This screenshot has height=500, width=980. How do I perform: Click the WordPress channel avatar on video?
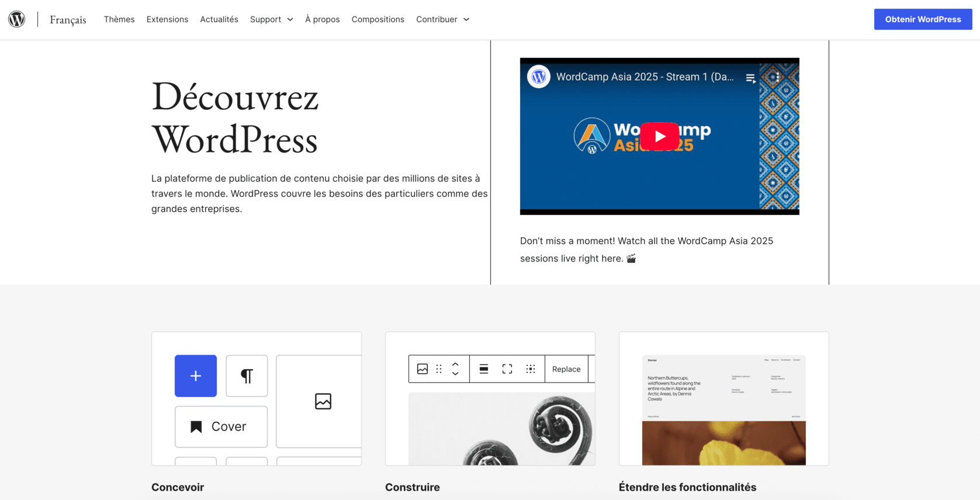[x=539, y=77]
